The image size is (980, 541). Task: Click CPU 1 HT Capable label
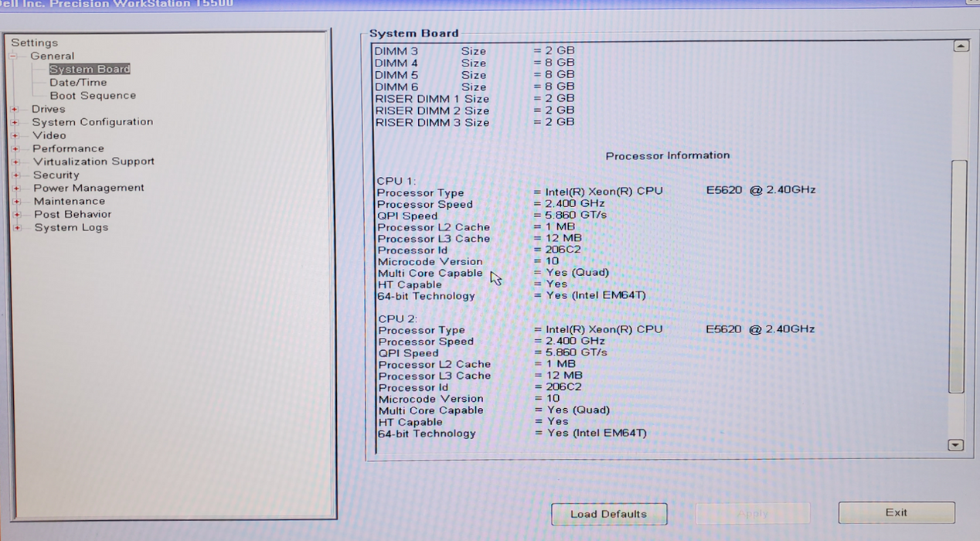coord(410,284)
